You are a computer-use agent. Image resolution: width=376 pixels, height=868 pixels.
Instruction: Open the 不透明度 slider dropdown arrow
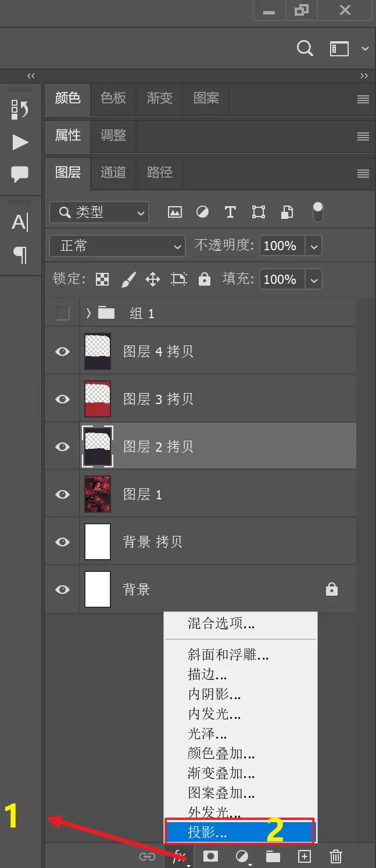click(x=314, y=246)
